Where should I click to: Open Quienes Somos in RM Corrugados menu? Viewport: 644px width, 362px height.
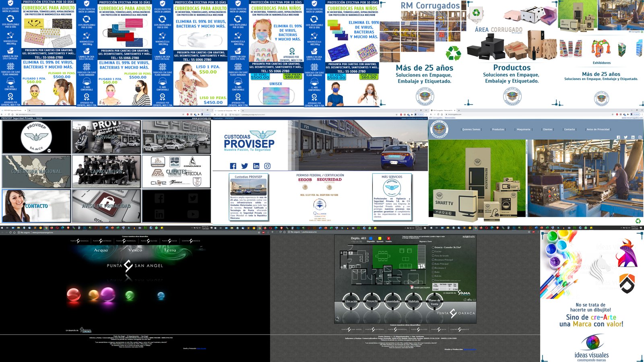471,130
